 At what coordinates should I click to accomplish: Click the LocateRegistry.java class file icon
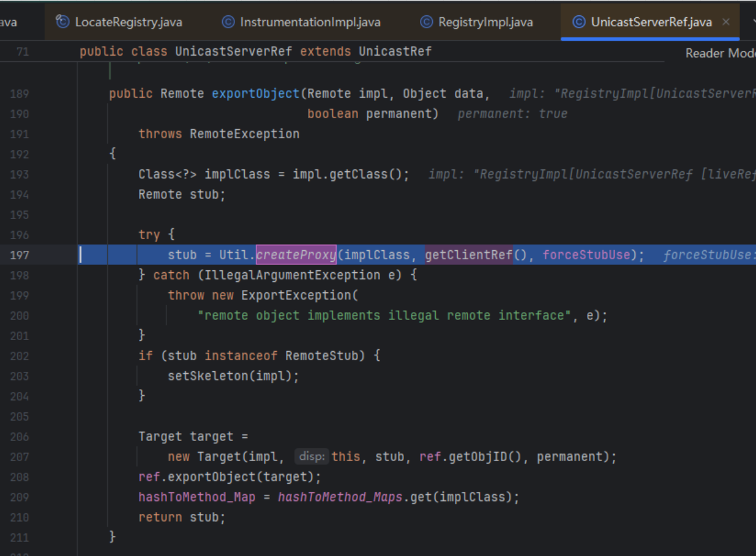pyautogui.click(x=62, y=22)
